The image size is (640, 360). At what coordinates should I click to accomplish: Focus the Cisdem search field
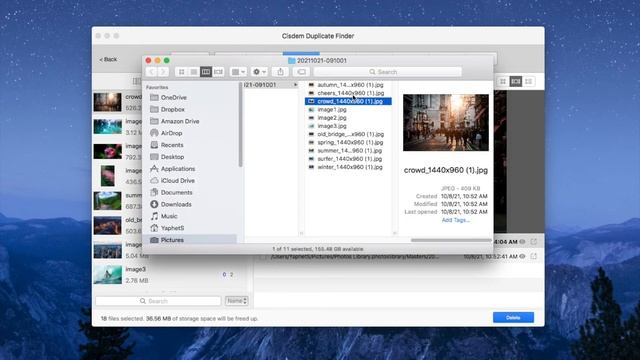(x=158, y=301)
